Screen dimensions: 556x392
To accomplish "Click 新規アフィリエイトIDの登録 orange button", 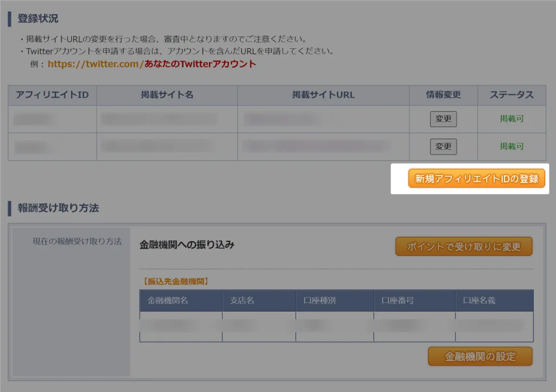I will point(476,178).
